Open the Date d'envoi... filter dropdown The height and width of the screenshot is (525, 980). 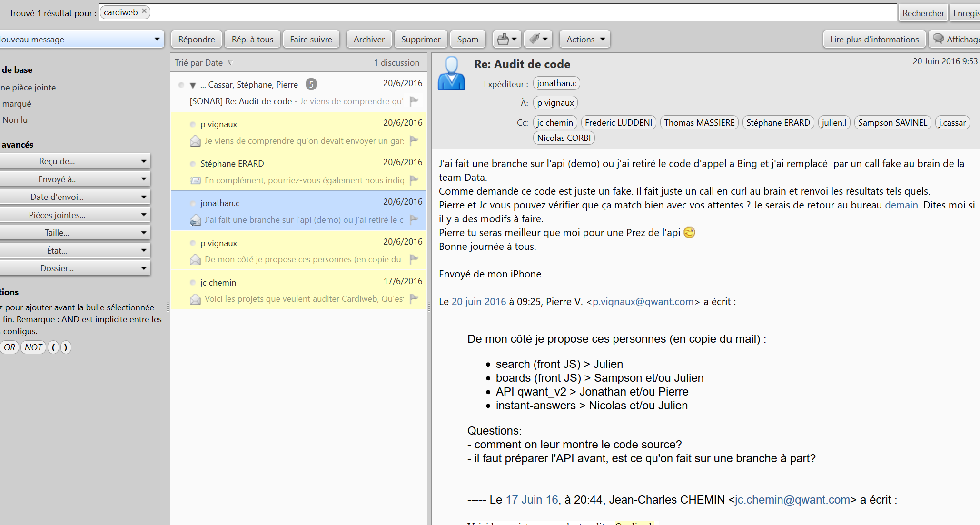pos(75,197)
